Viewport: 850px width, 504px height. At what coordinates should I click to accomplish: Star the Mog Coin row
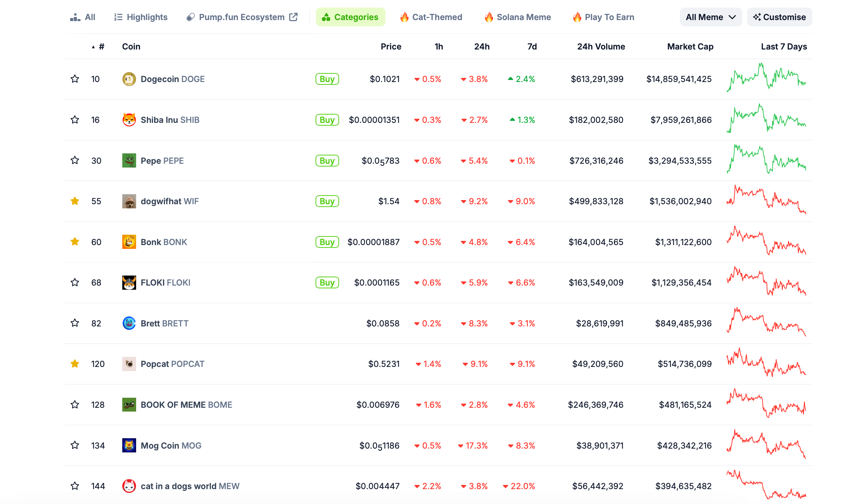pos(75,445)
